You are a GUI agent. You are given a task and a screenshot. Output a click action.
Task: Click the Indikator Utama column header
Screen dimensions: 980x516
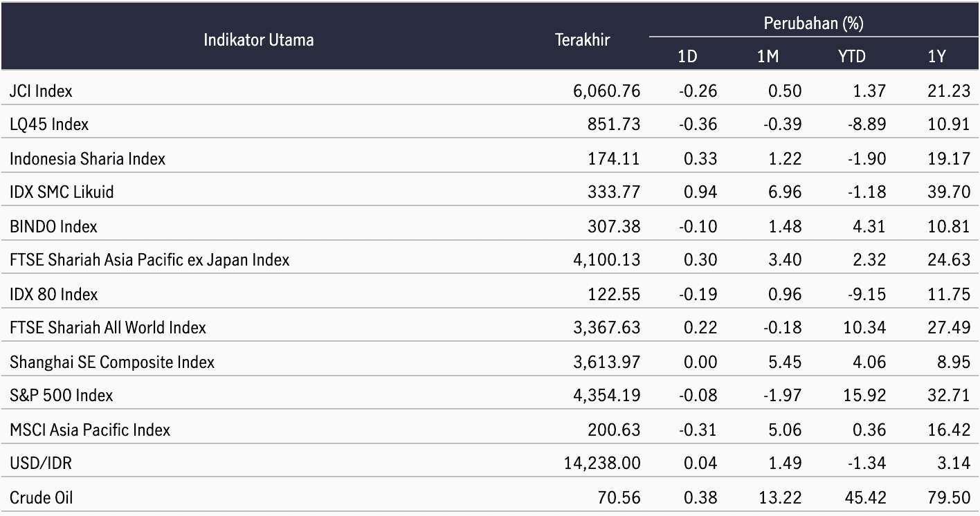258,40
